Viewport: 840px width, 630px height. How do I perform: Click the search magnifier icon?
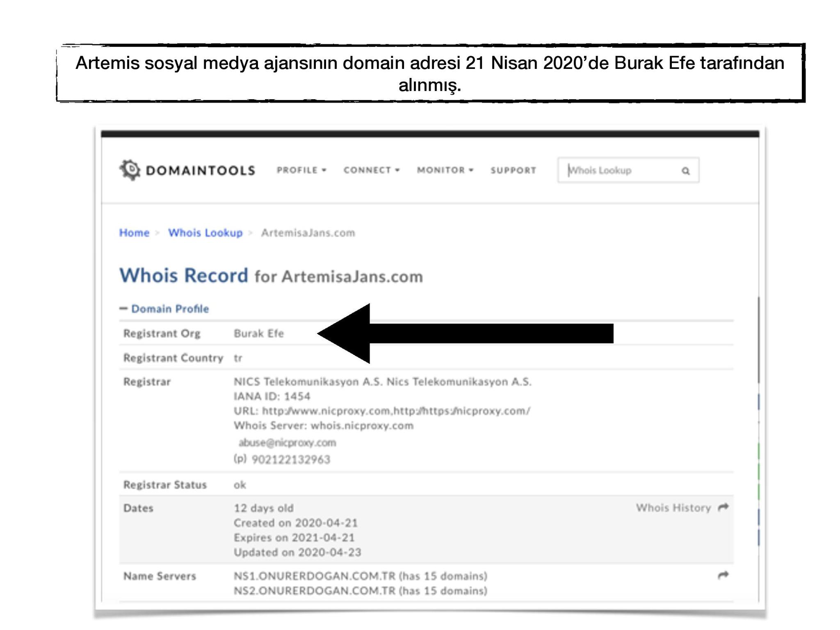click(685, 171)
